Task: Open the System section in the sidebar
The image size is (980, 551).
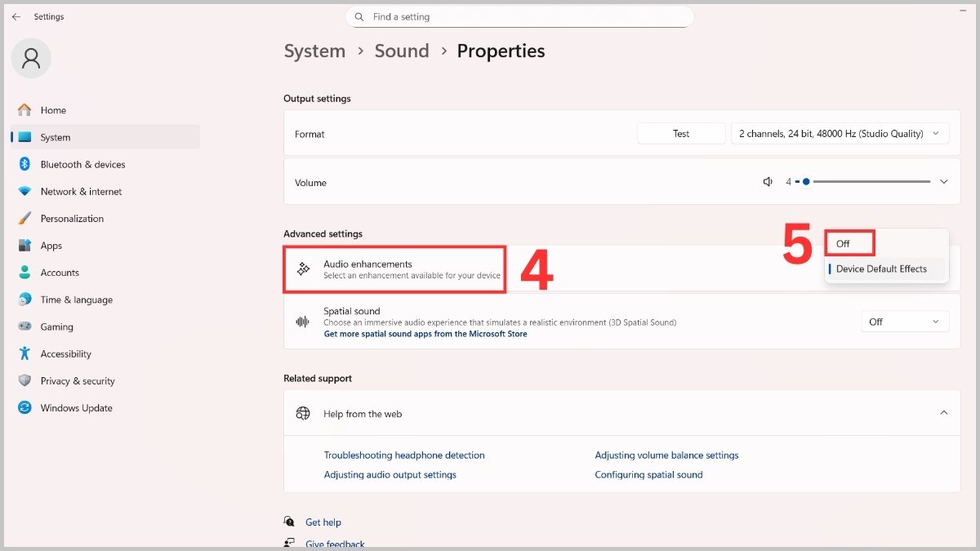Action: (x=56, y=136)
